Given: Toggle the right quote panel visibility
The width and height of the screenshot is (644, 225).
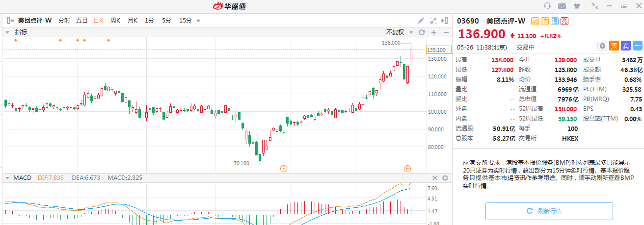Looking at the screenshot, I should tap(445, 21).
